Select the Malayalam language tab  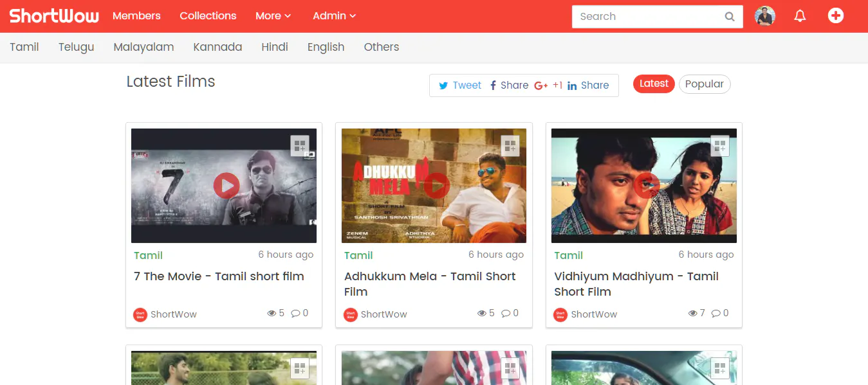[x=144, y=47]
